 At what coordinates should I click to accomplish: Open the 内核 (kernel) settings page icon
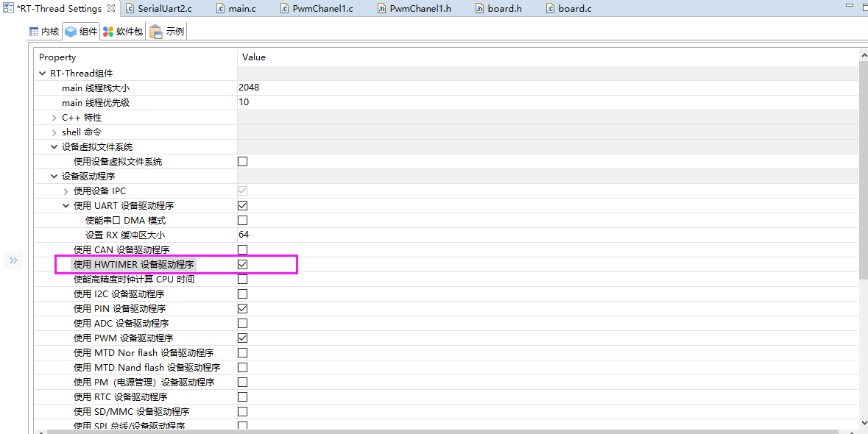(x=34, y=32)
